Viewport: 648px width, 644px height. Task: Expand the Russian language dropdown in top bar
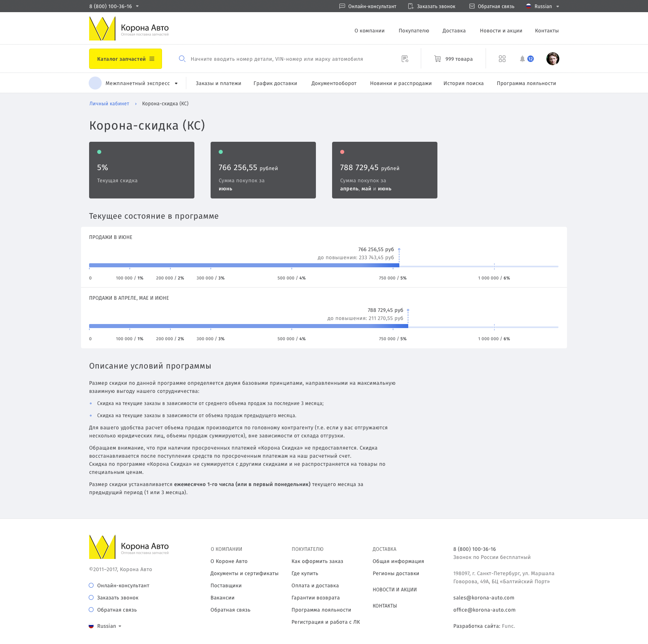pyautogui.click(x=558, y=6)
